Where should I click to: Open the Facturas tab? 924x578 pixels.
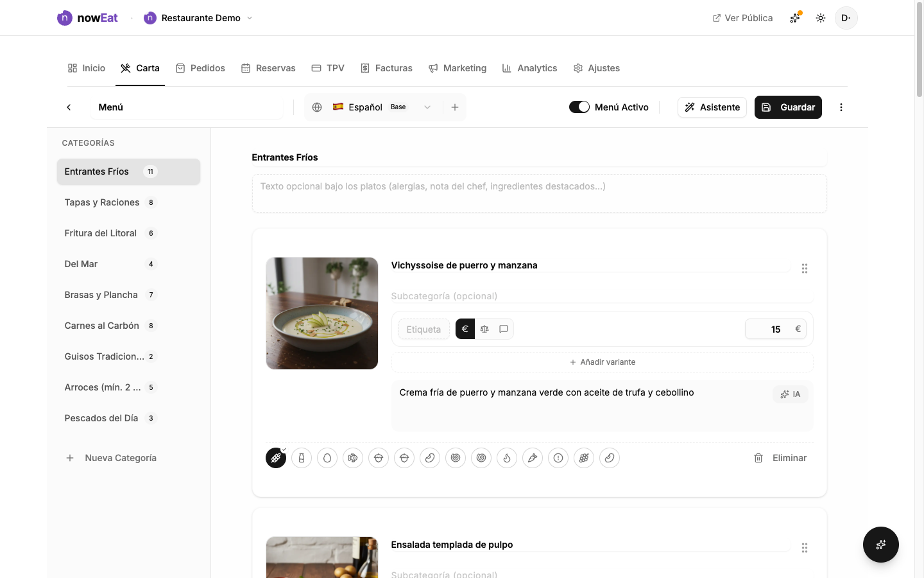point(386,68)
